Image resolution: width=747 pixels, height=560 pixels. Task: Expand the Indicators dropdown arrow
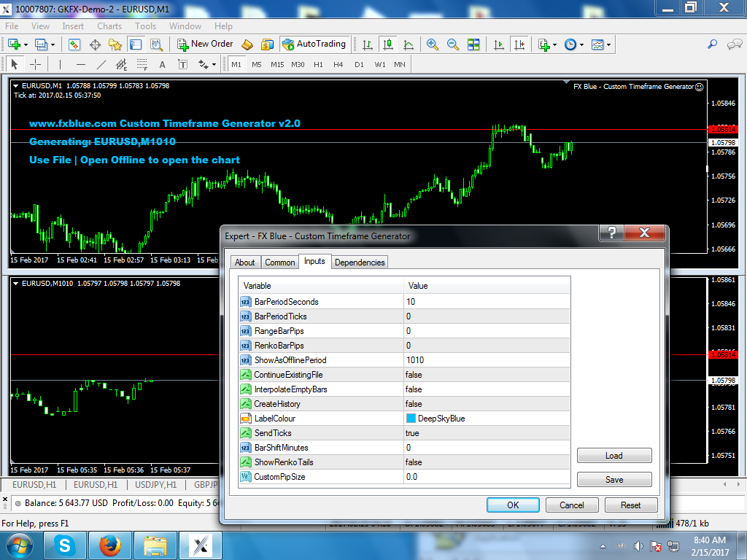coord(554,44)
